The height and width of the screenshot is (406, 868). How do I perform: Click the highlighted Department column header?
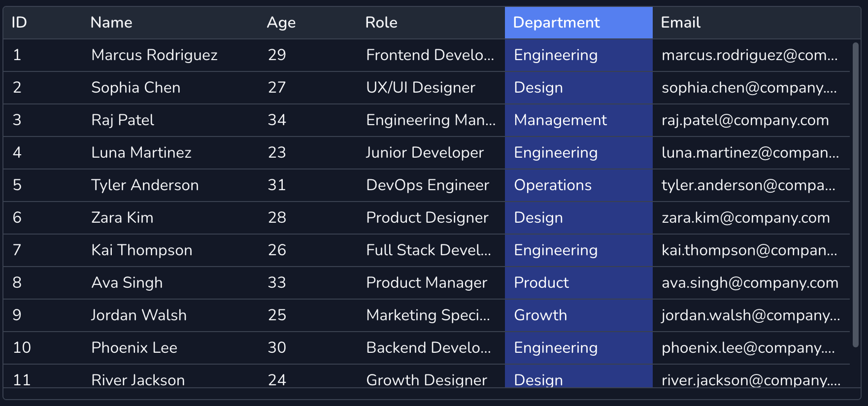(578, 23)
